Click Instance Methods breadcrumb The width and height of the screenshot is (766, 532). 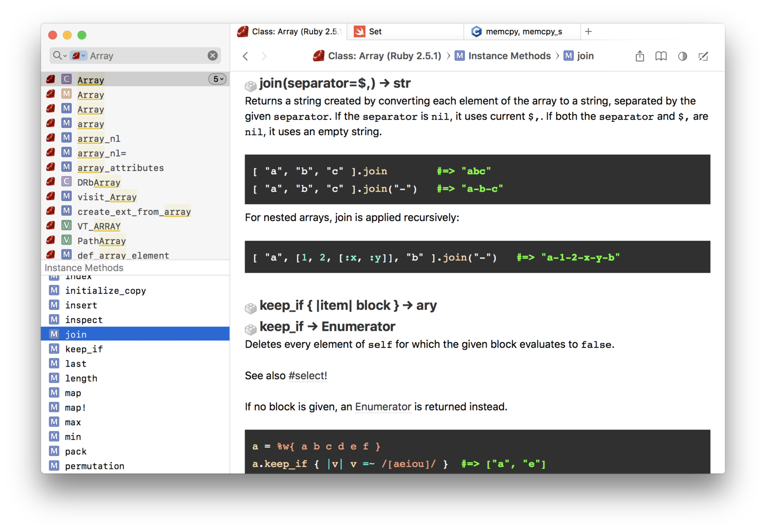coord(509,56)
